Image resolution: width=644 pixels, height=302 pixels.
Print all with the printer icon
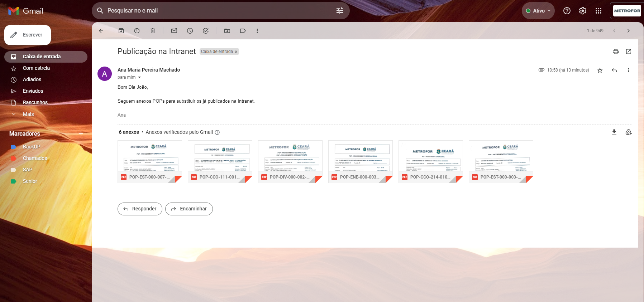616,52
